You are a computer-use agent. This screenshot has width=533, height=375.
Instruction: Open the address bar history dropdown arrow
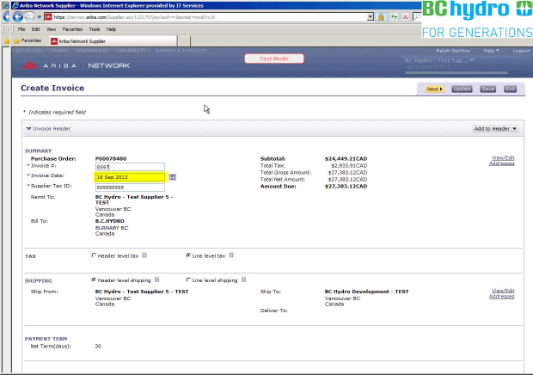point(370,17)
